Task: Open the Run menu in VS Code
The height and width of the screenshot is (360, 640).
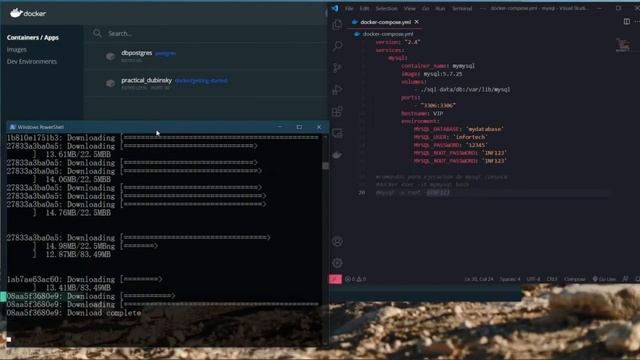Action: click(440, 8)
